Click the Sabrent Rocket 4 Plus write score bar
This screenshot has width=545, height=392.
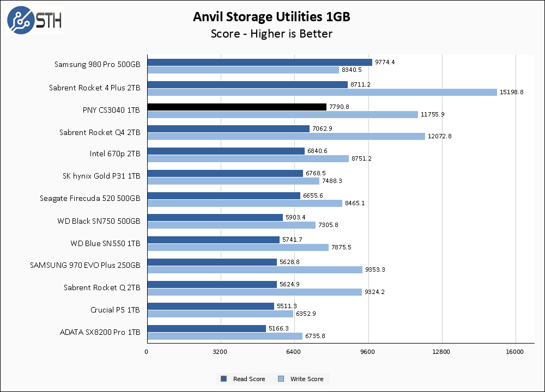(322, 92)
